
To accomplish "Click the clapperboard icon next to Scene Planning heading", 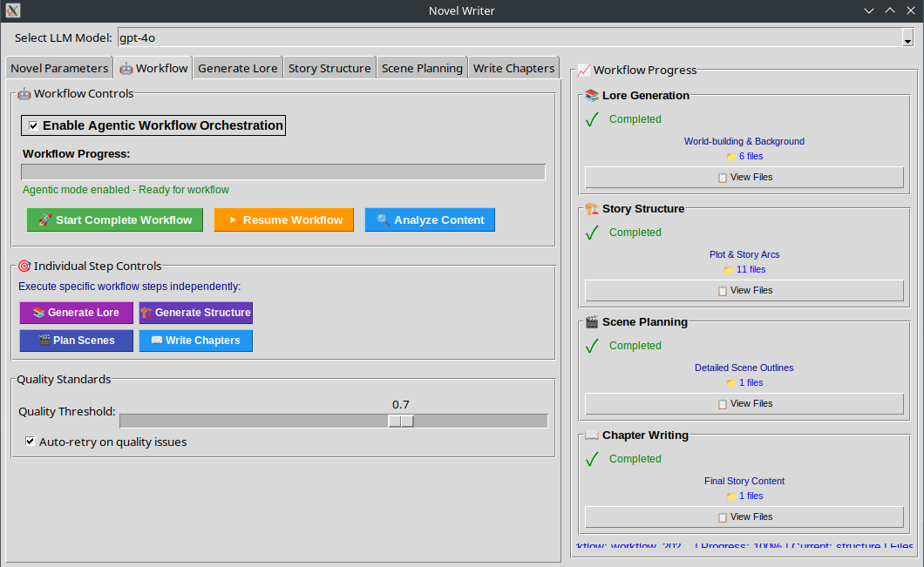I will pos(592,322).
